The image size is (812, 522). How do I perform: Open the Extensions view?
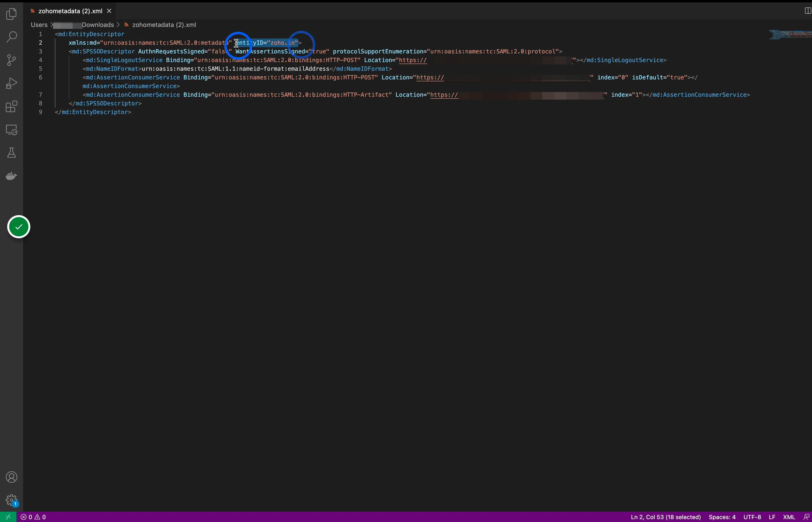pyautogui.click(x=12, y=106)
